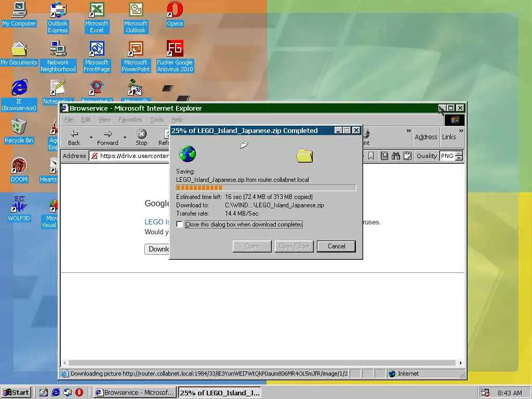The width and height of the screenshot is (532, 399).
Task: Open the View menu
Action: [104, 119]
